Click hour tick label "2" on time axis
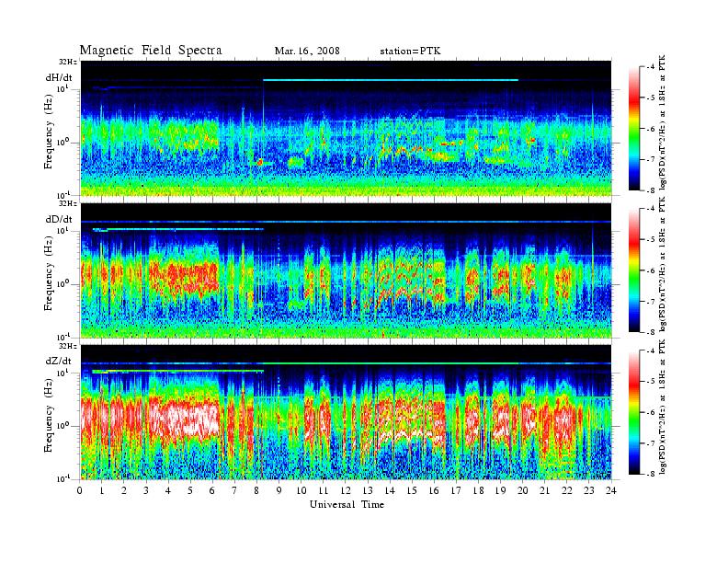Screen dimensions: 728x563 pos(124,491)
